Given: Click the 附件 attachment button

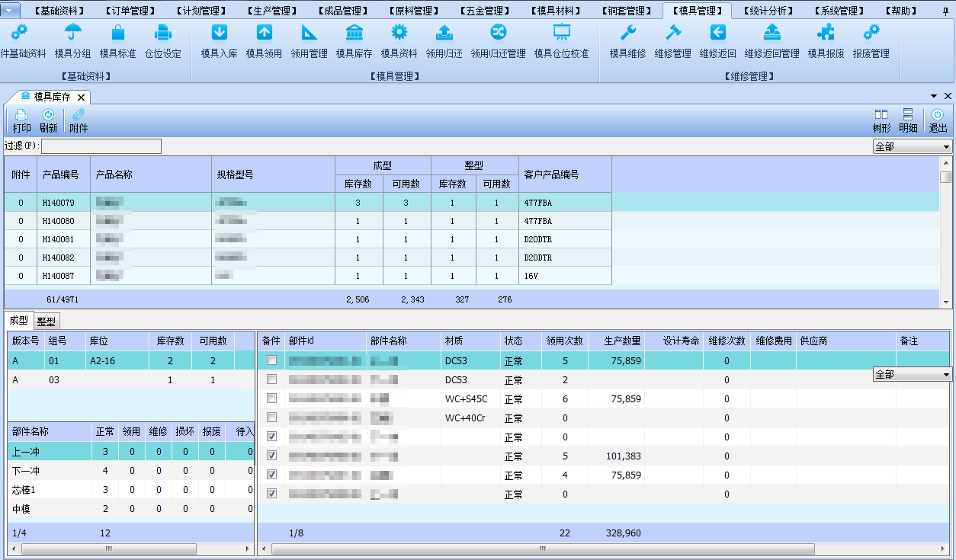Looking at the screenshot, I should click(x=79, y=120).
